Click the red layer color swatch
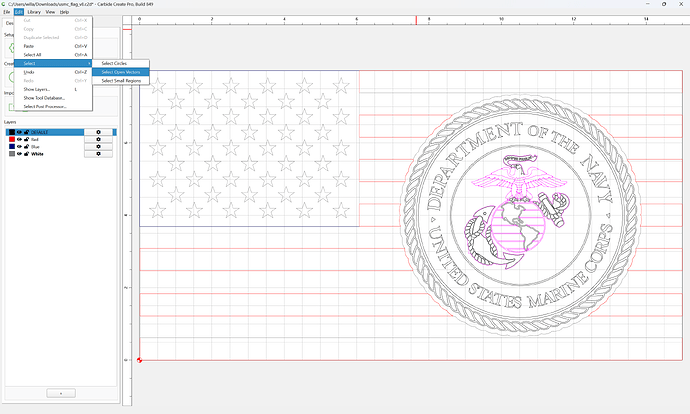The image size is (690, 414). 12,139
